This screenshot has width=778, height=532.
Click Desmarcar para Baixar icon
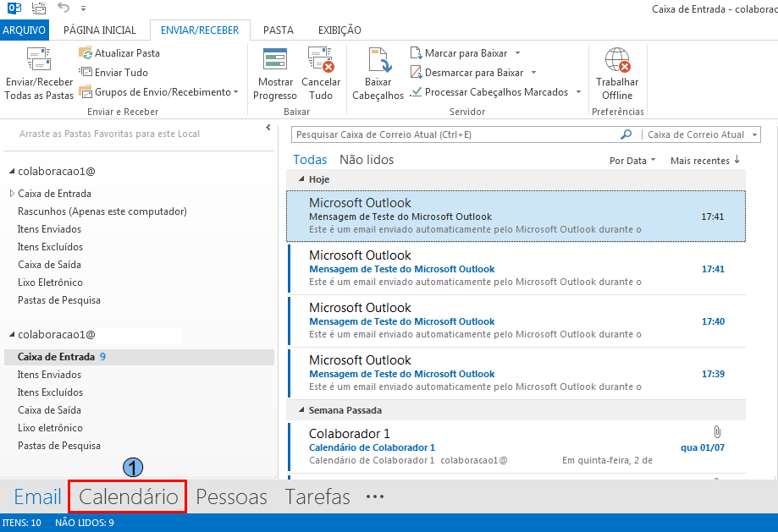pos(417,73)
